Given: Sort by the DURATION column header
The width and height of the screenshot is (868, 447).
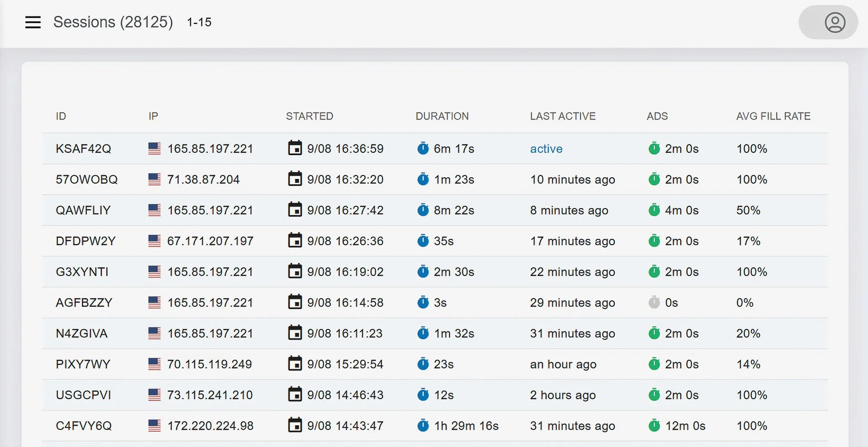Looking at the screenshot, I should pyautogui.click(x=442, y=116).
